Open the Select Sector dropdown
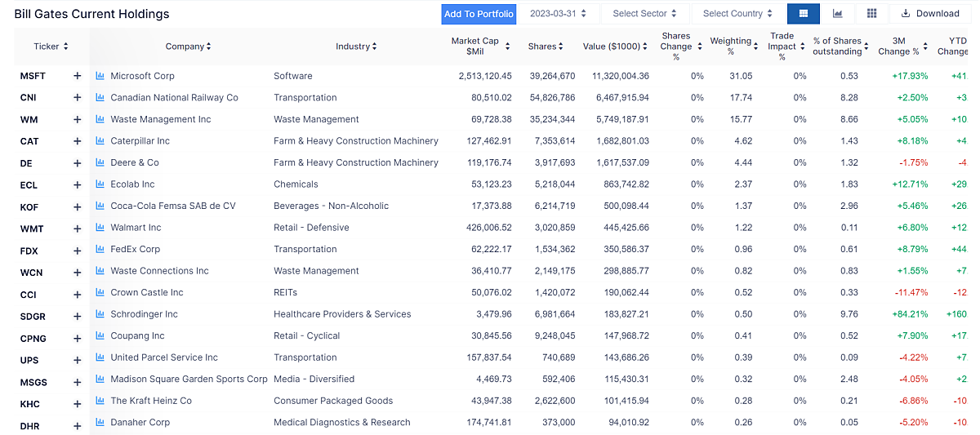Image resolution: width=980 pixels, height=435 pixels. (x=645, y=14)
